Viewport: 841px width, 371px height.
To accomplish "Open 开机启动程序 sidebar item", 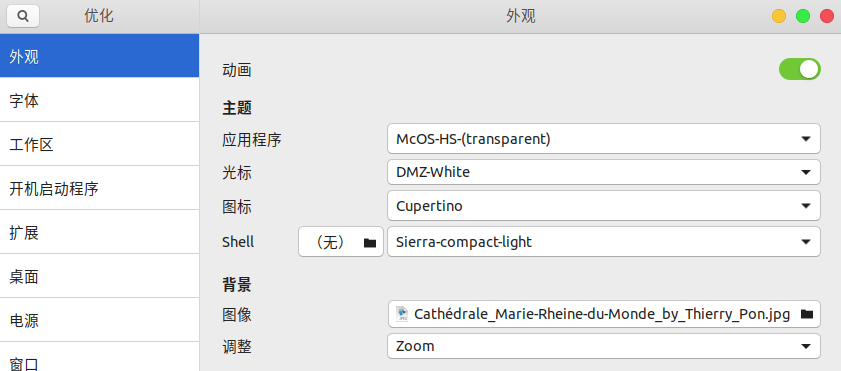I will coord(99,188).
